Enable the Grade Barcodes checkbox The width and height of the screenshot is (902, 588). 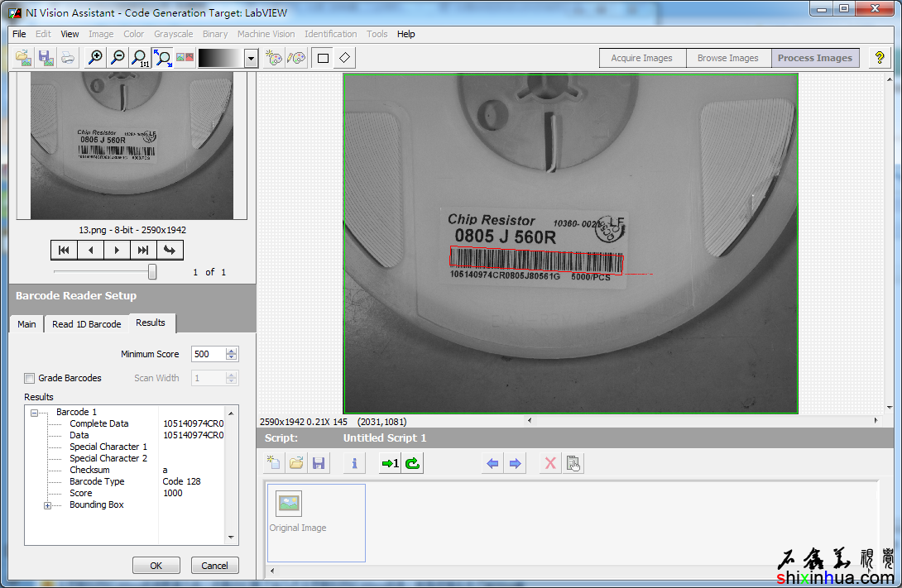[30, 378]
